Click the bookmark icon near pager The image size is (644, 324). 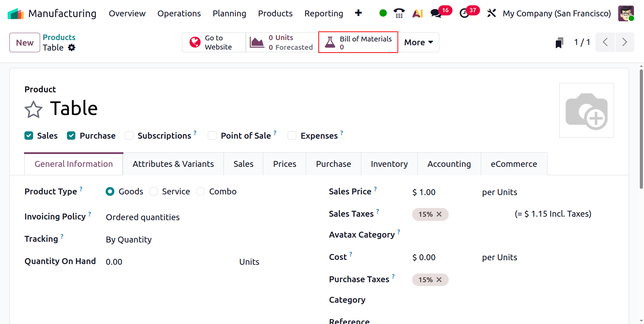pyautogui.click(x=560, y=43)
